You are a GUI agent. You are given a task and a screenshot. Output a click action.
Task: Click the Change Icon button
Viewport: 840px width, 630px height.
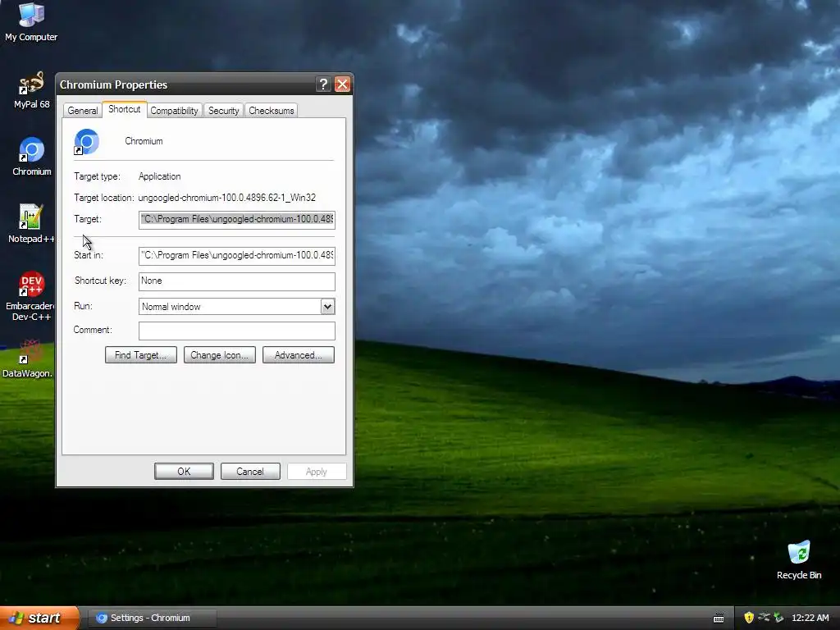tap(220, 354)
